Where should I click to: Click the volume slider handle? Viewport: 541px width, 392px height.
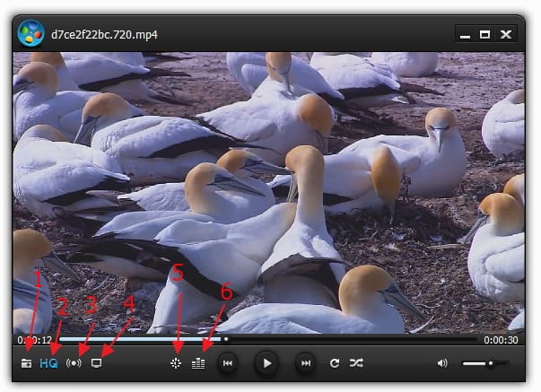pyautogui.click(x=490, y=363)
